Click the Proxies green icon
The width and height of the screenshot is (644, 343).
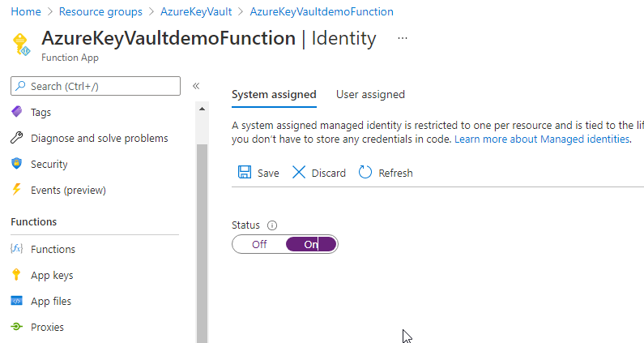tap(16, 327)
